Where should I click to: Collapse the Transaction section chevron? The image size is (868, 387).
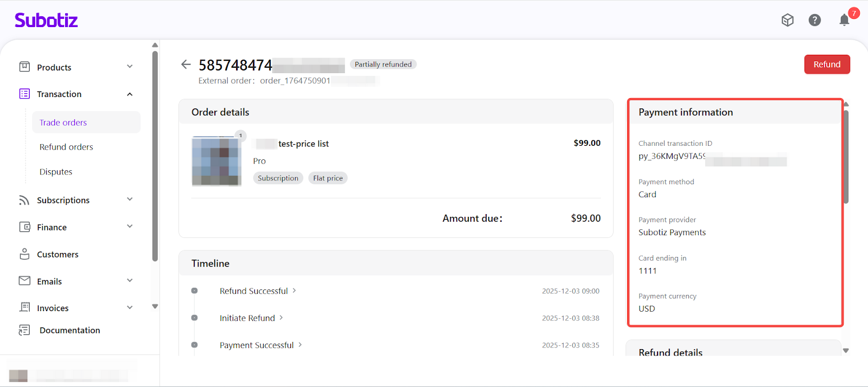coord(130,94)
